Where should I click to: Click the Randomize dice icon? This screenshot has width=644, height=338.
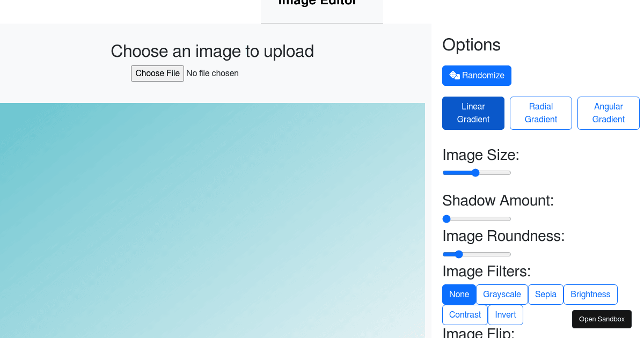(x=454, y=75)
